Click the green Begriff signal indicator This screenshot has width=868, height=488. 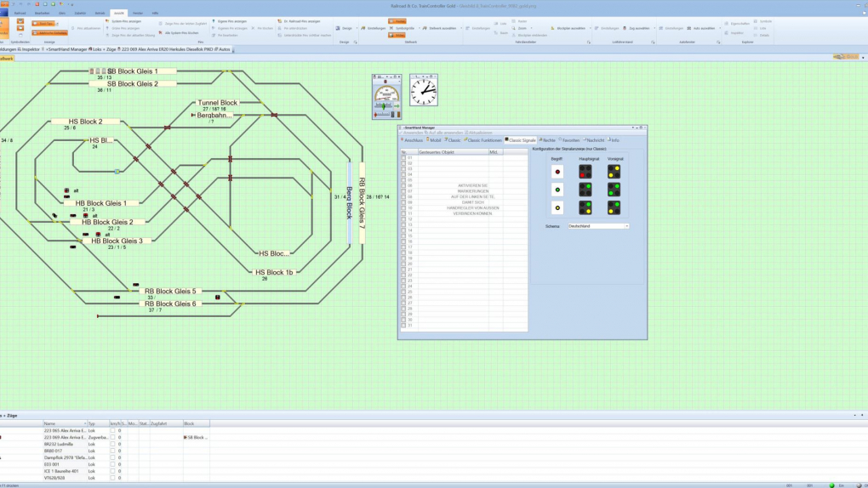pyautogui.click(x=557, y=190)
